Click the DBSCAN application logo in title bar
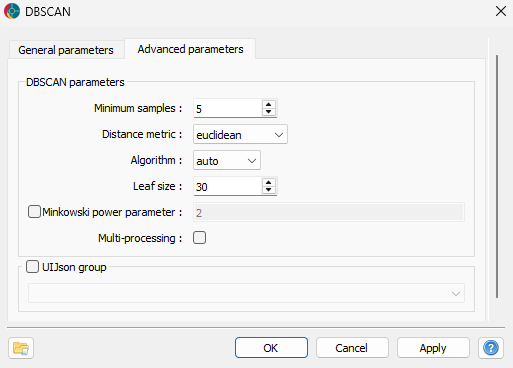This screenshot has height=368, width=513. 12,11
